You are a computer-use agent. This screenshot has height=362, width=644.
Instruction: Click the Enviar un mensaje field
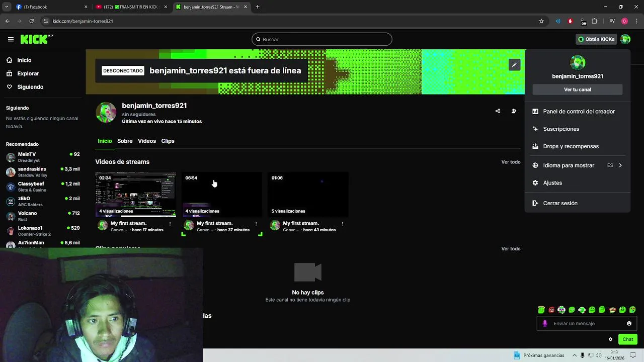587,323
